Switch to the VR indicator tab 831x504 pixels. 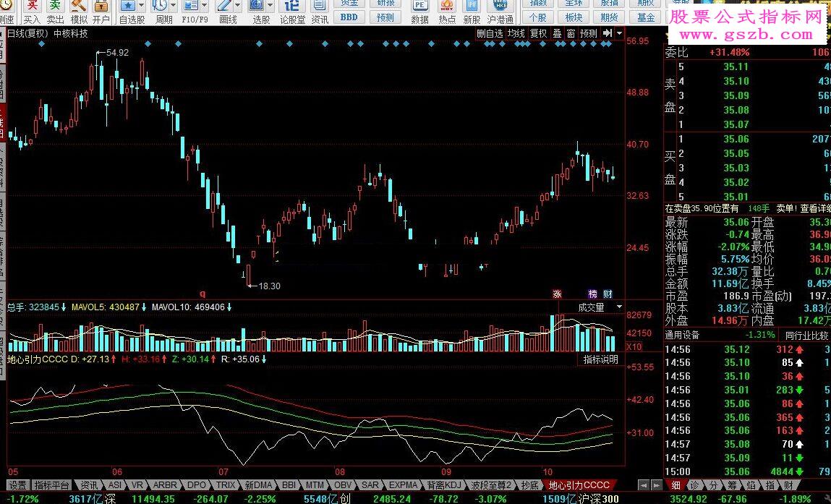[137, 485]
